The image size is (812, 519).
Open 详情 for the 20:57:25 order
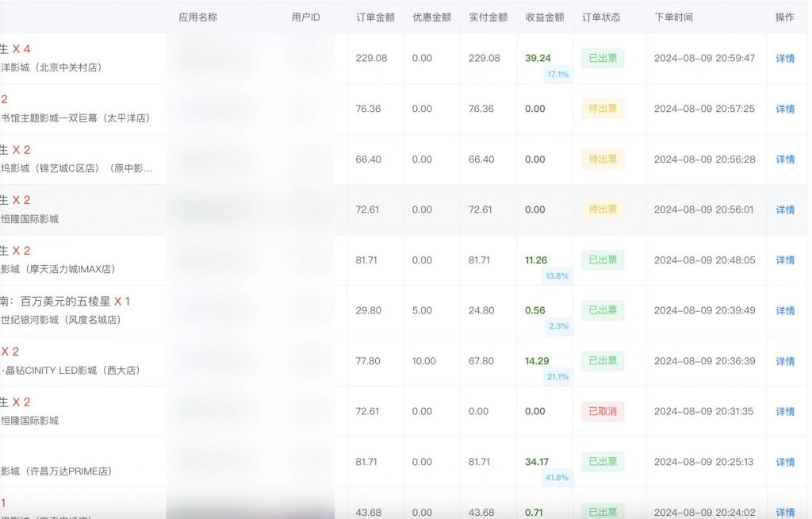click(x=784, y=109)
